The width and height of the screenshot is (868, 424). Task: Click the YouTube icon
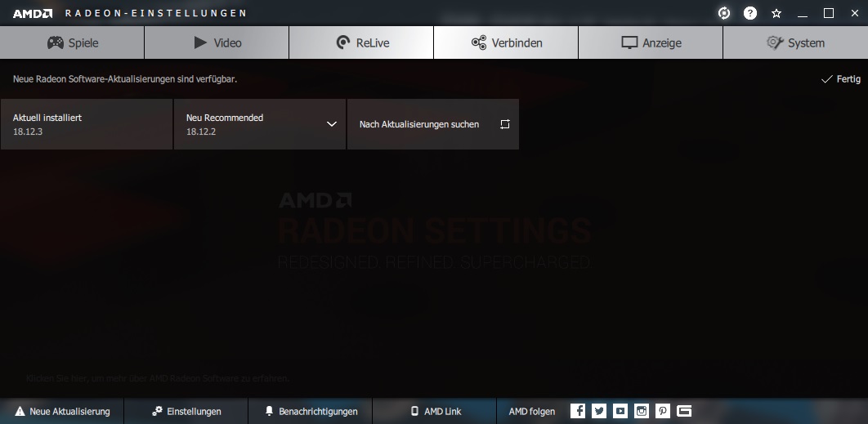[620, 411]
